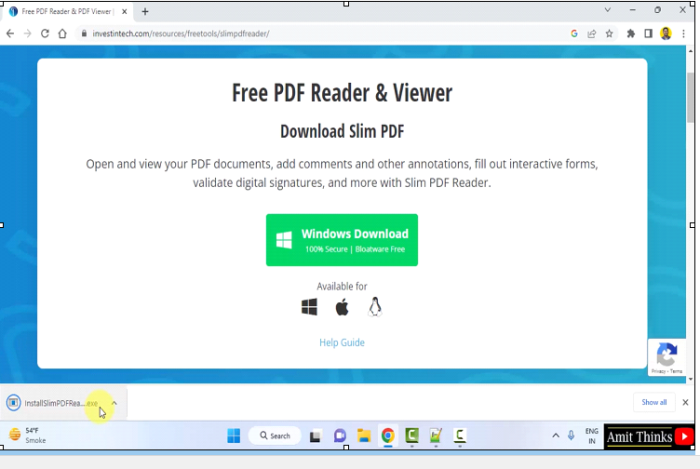The image size is (700, 469).
Task: Open Task View on the taskbar
Action: tap(315, 436)
